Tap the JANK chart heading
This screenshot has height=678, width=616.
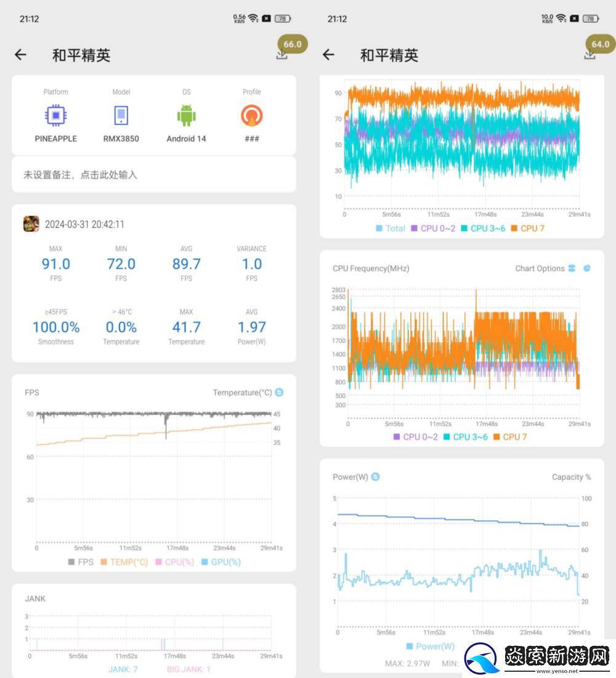pyautogui.click(x=35, y=598)
